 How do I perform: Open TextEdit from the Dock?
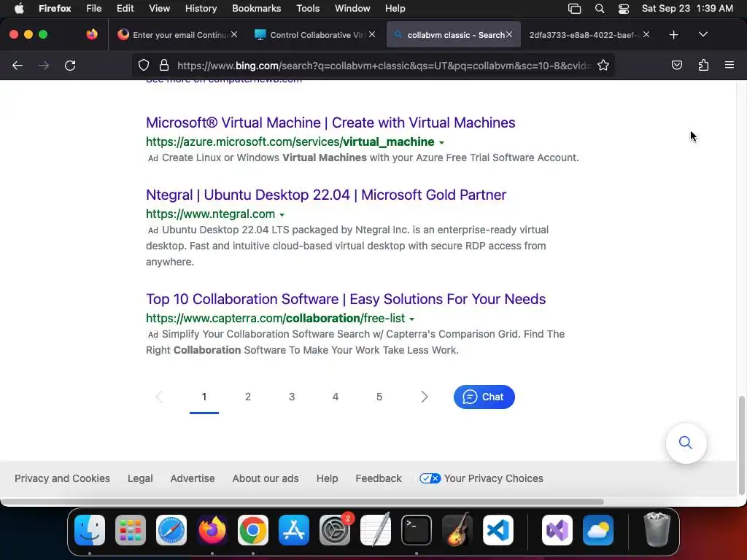376,530
